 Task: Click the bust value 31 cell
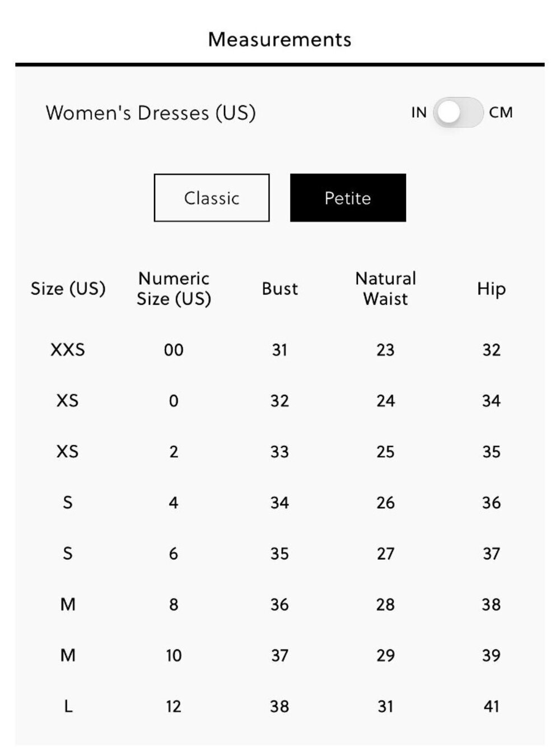tap(280, 350)
